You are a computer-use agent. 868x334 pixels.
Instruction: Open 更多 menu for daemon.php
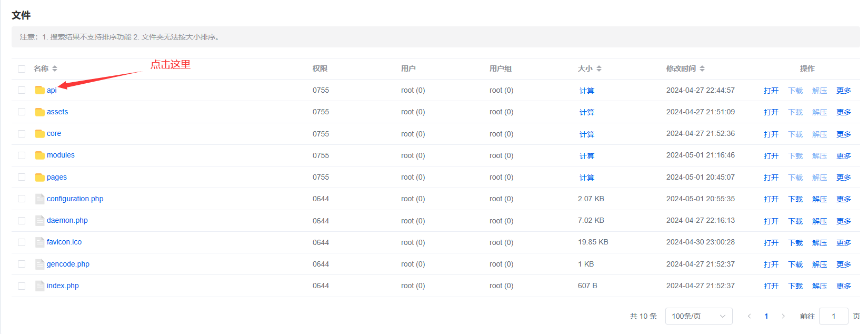tap(843, 221)
